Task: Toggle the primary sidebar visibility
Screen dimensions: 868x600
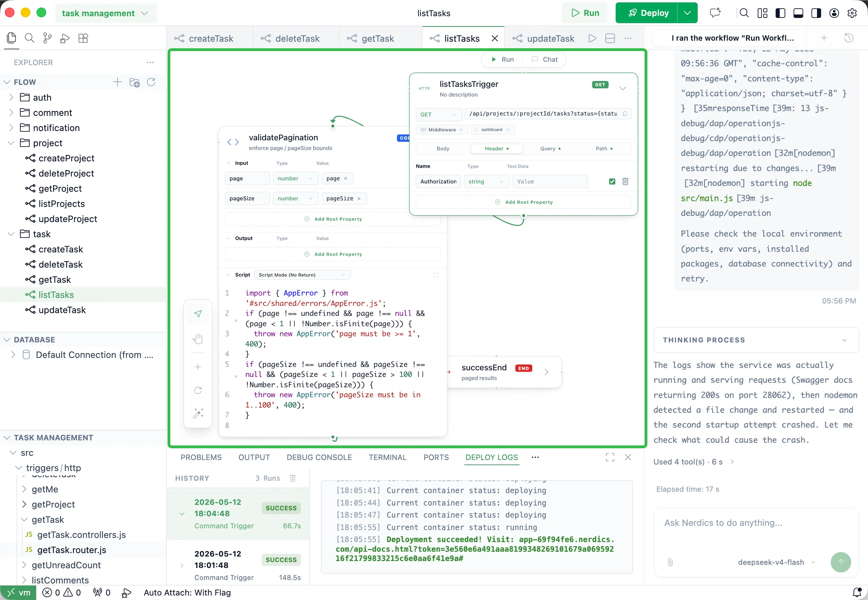Action: (780, 13)
